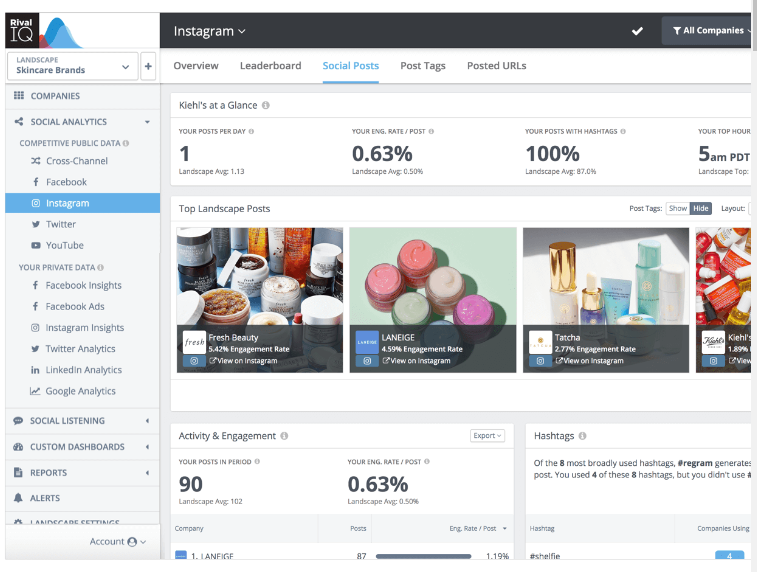
Task: Click the Twitter bird icon in the sidebar
Action: tap(36, 224)
